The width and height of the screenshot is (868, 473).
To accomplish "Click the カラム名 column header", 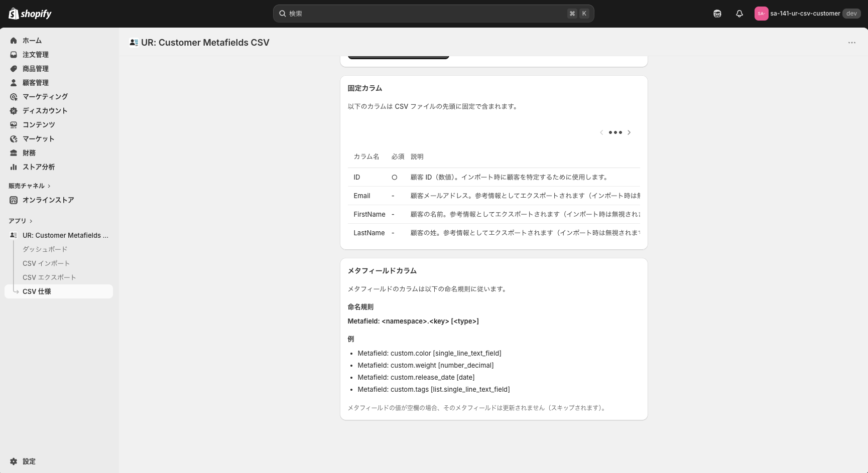I will click(x=366, y=156).
